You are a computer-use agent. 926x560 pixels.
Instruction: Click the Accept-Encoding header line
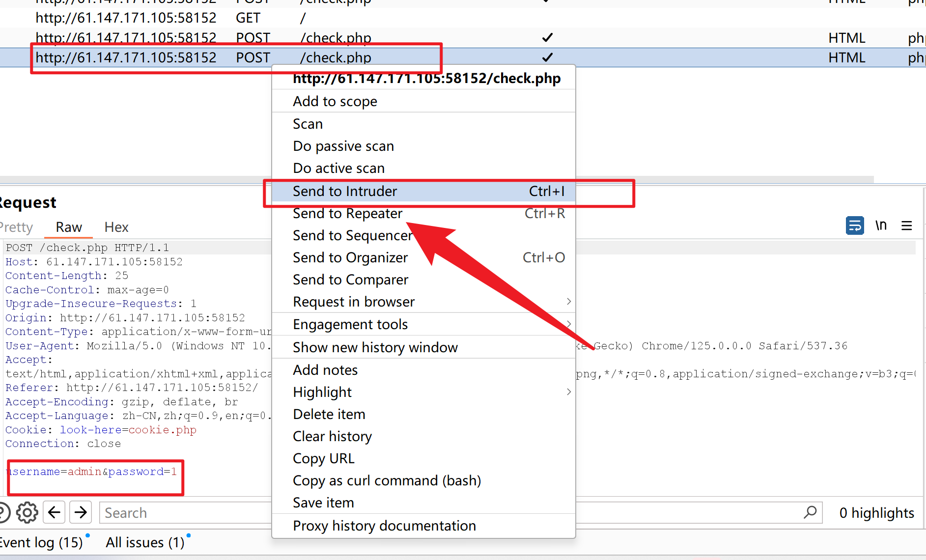(122, 402)
